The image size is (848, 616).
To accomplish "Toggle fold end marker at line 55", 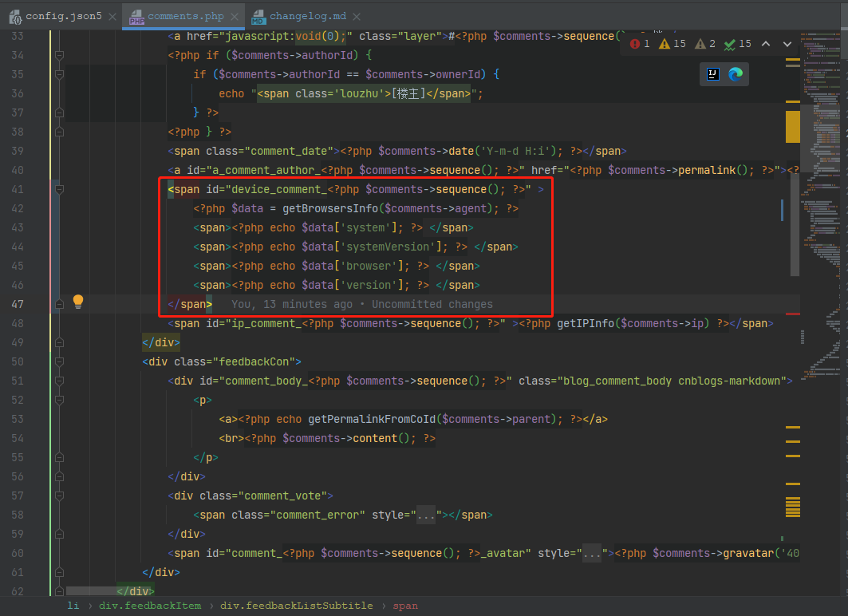I will tap(60, 457).
